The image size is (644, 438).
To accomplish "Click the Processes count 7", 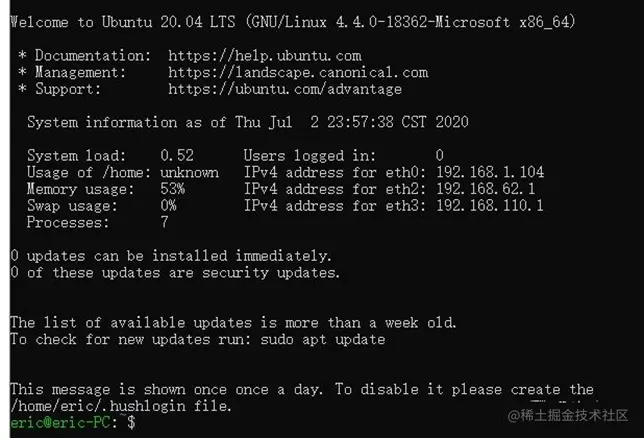I will [164, 222].
